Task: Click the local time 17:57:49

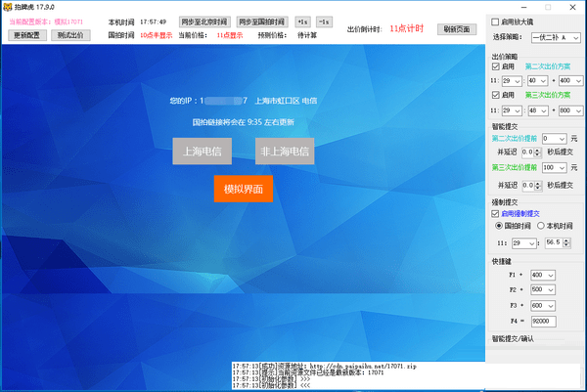Action: tap(154, 22)
